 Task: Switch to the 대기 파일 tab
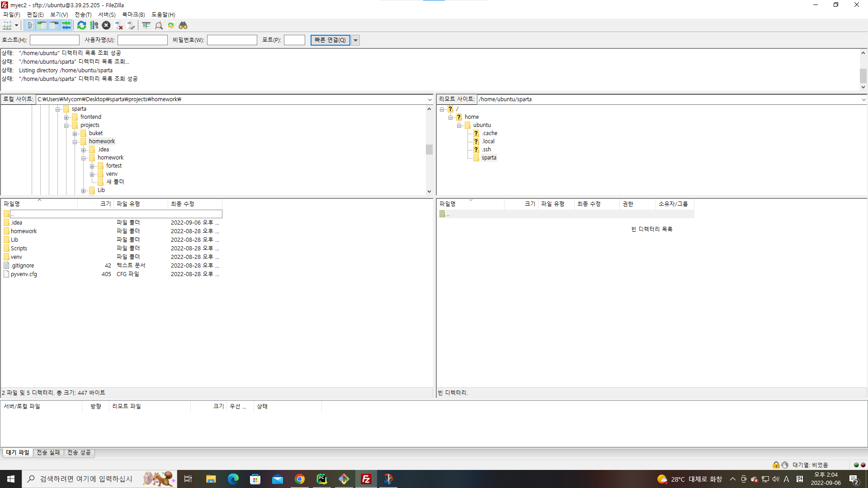pyautogui.click(x=17, y=453)
